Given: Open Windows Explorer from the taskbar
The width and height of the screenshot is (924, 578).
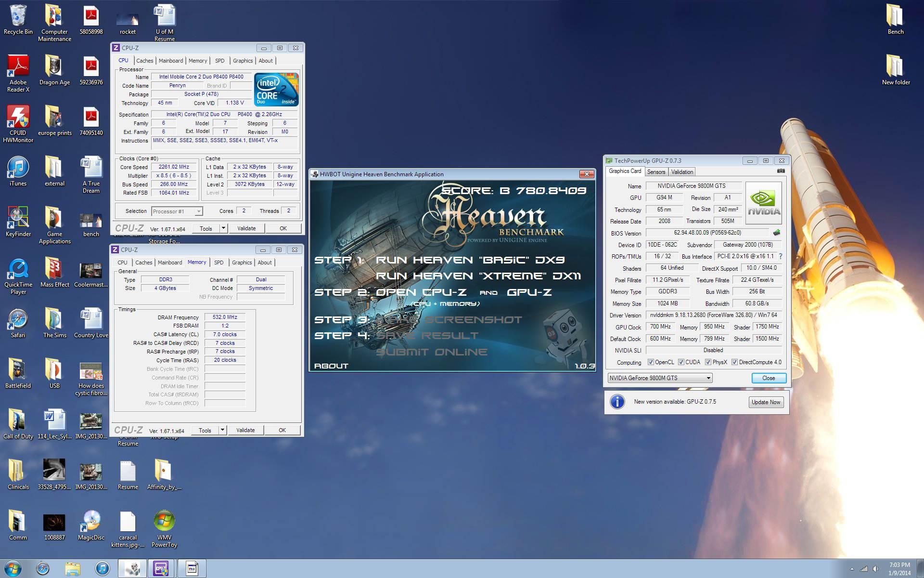Looking at the screenshot, I should coord(73,569).
